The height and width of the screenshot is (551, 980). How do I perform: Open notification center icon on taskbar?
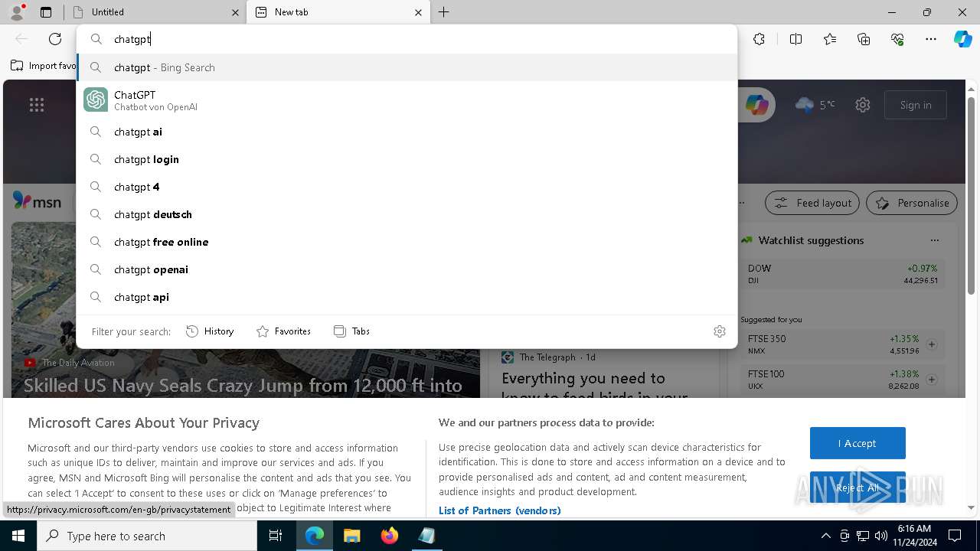coord(955,536)
